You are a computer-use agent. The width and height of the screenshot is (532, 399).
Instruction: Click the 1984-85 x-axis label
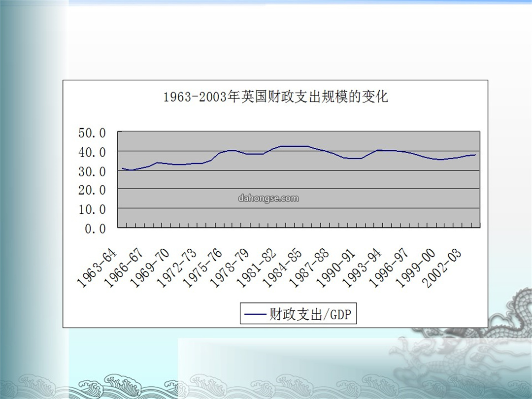[x=283, y=268]
